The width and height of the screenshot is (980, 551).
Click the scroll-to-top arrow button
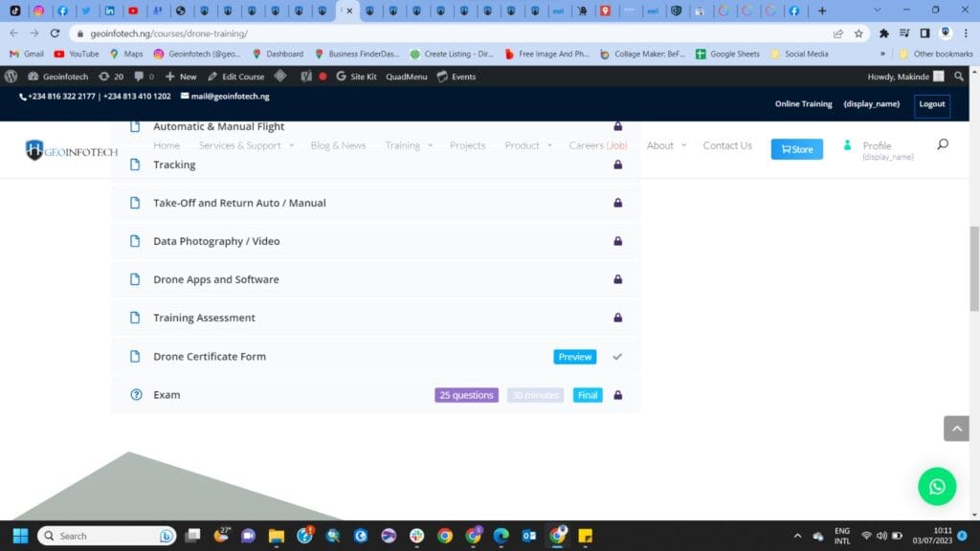956,429
